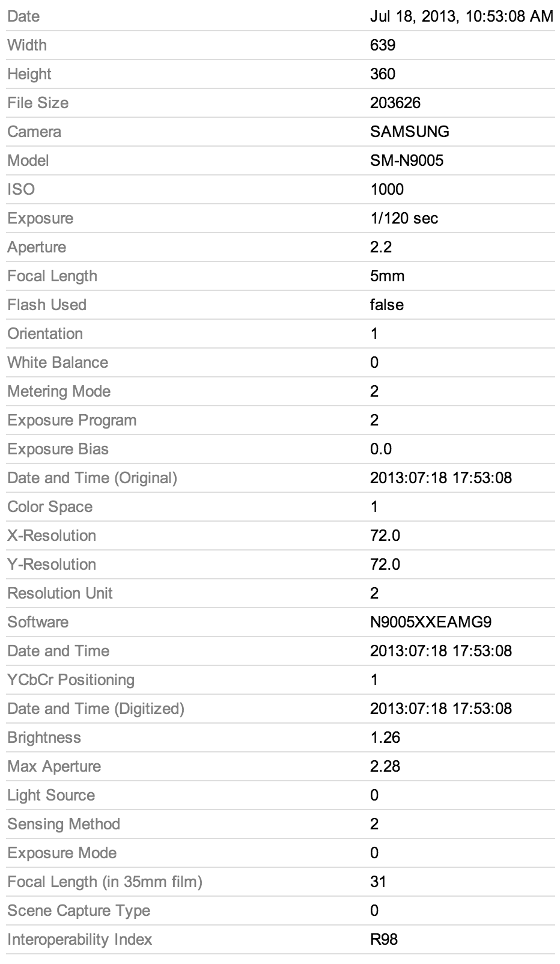Screen dimensions: 560x964
Task: Click the Focal Length (in 35mm film) label
Action: [x=105, y=882]
